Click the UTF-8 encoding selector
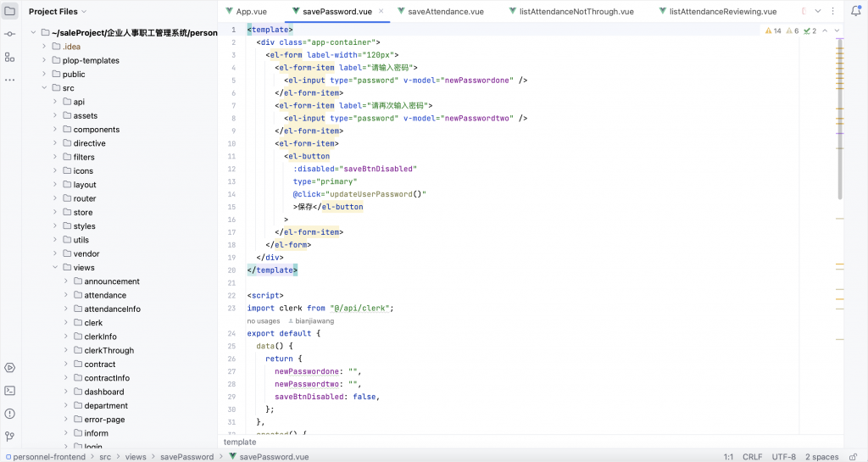The height and width of the screenshot is (462, 868). tap(783, 457)
